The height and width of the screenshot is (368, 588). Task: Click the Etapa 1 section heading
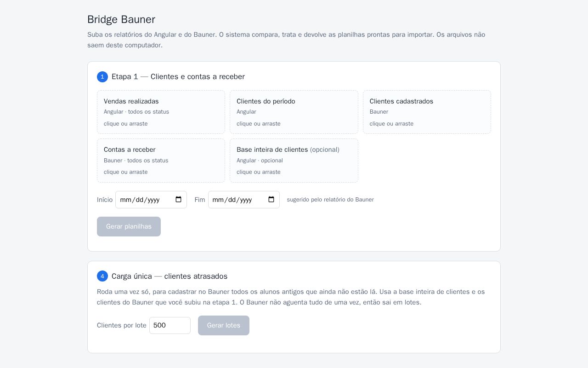click(178, 77)
